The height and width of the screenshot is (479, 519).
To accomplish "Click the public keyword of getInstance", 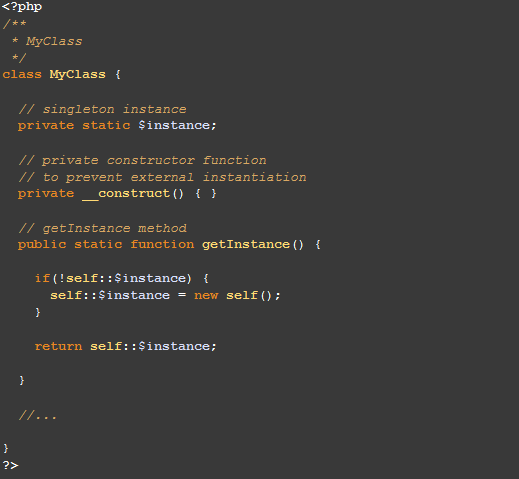I will click(x=42, y=245).
